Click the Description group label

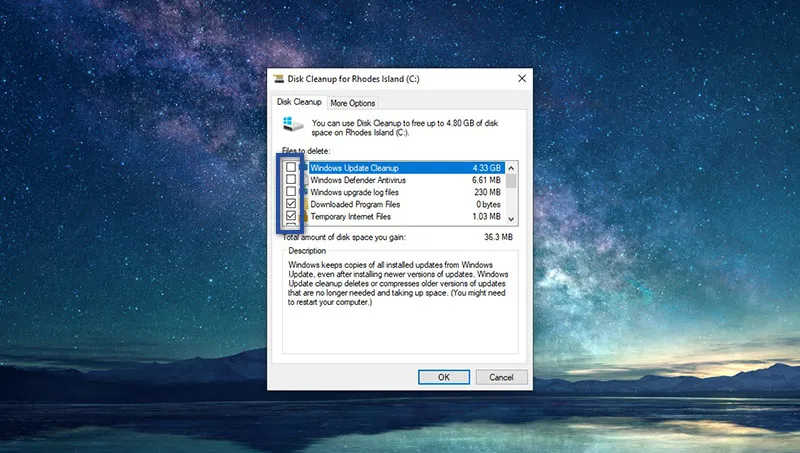[307, 251]
